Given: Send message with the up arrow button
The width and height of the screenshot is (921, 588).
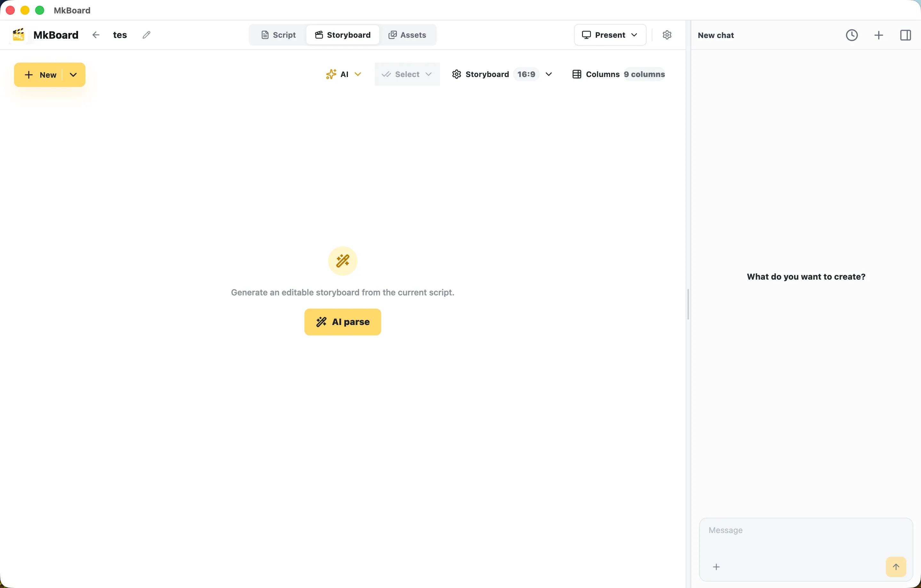Looking at the screenshot, I should (896, 567).
